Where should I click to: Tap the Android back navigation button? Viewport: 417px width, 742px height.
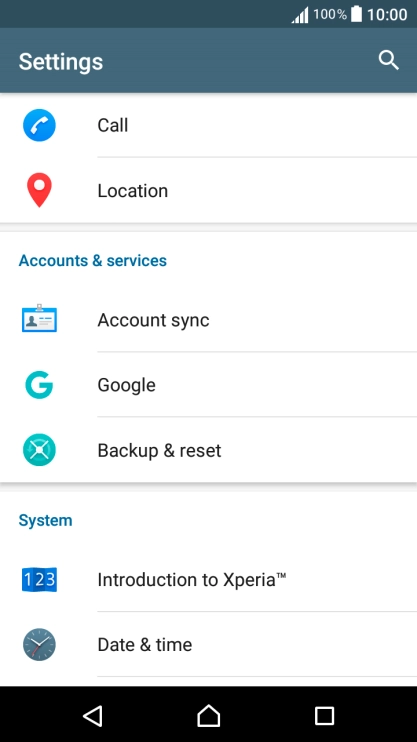[93, 715]
